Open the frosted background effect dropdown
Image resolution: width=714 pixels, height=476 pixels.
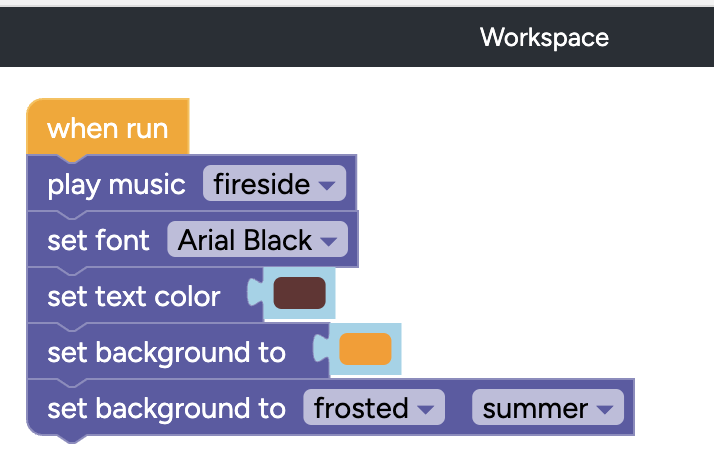(372, 408)
